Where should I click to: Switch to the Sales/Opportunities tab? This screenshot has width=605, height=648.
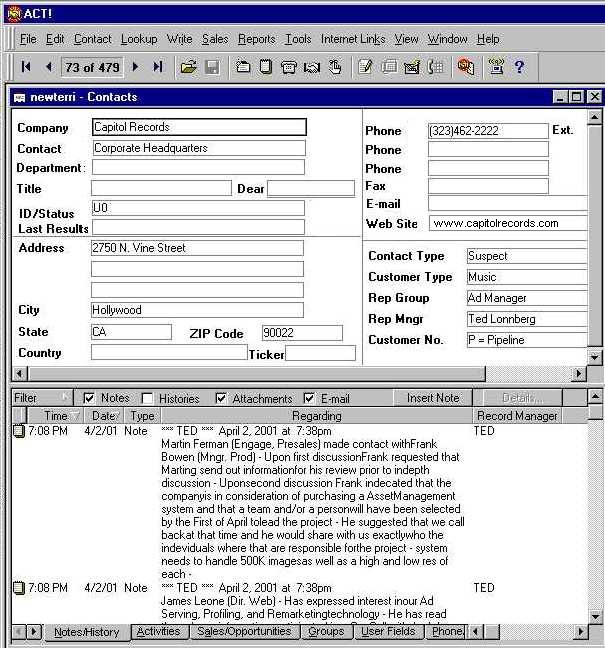pyautogui.click(x=244, y=631)
